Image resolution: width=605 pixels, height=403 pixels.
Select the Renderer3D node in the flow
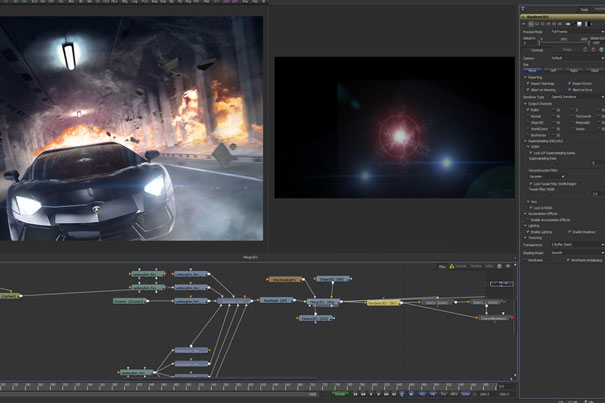click(x=384, y=303)
